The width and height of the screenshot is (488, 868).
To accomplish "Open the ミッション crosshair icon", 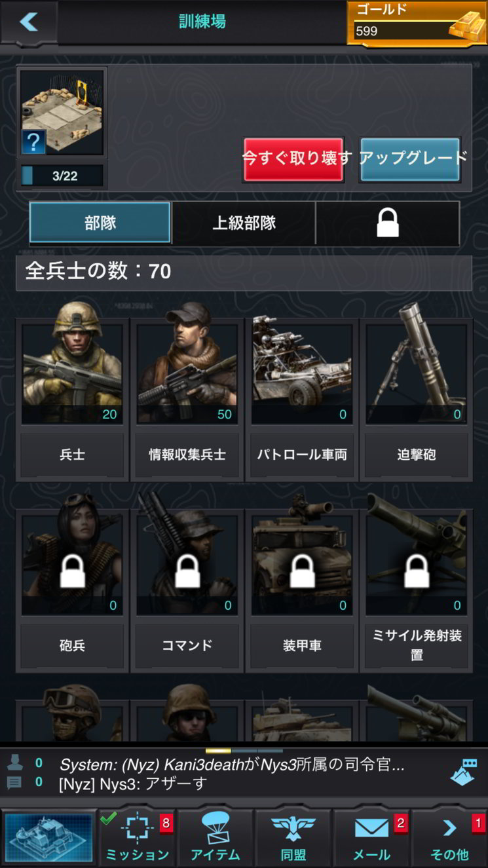I will (x=138, y=827).
